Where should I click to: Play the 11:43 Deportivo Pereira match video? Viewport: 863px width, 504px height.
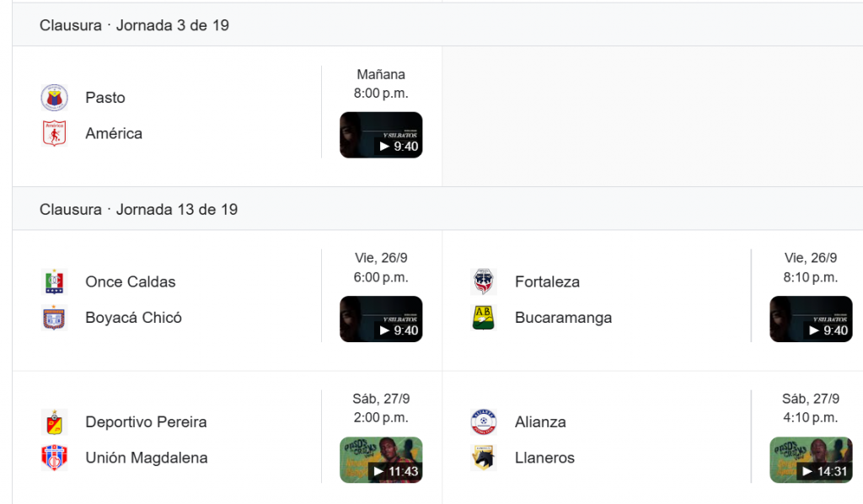tap(381, 460)
